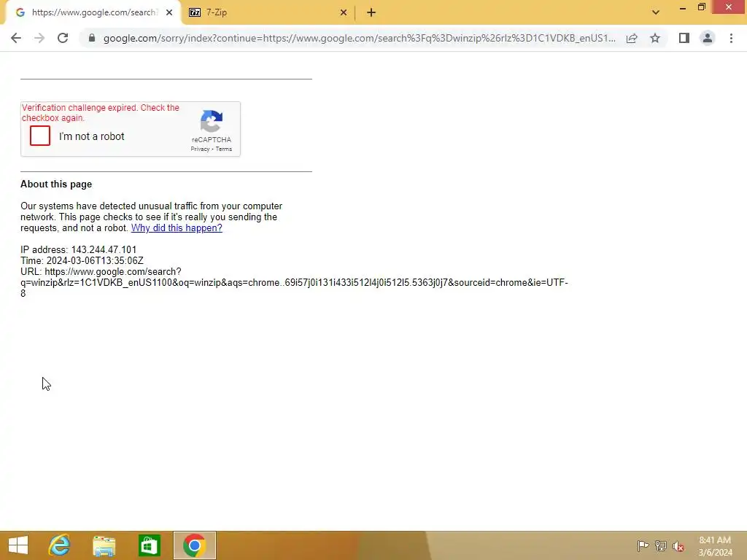This screenshot has width=747, height=560.
Task: View site information lock icon
Action: [92, 38]
